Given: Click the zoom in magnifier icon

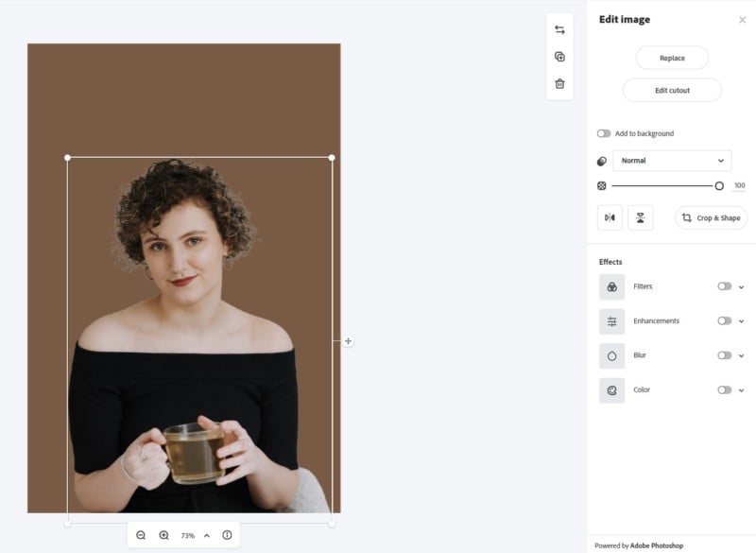Looking at the screenshot, I should tap(164, 535).
